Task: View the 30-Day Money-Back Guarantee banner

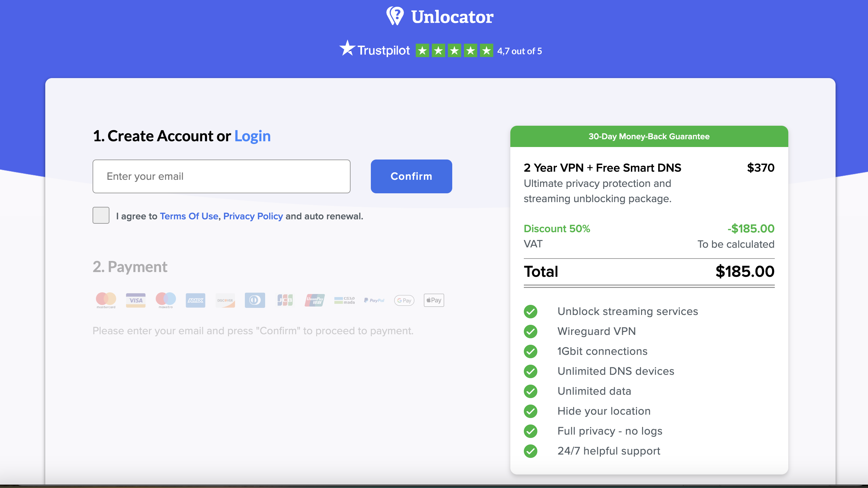Action: [648, 136]
